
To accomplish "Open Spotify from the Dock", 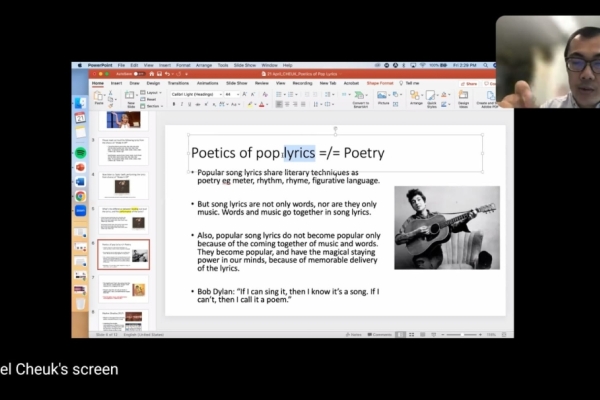I will [x=80, y=153].
